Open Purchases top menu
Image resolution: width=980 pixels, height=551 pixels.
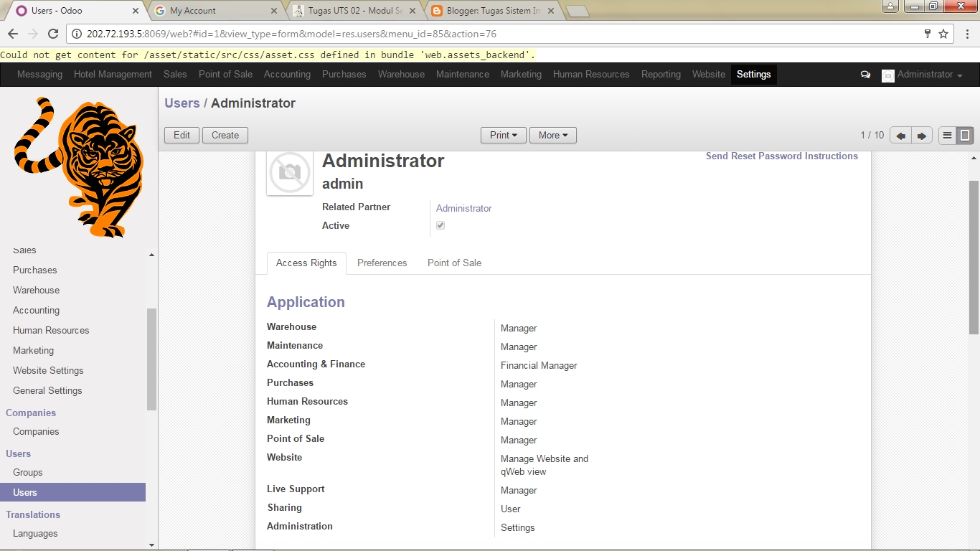[344, 75]
